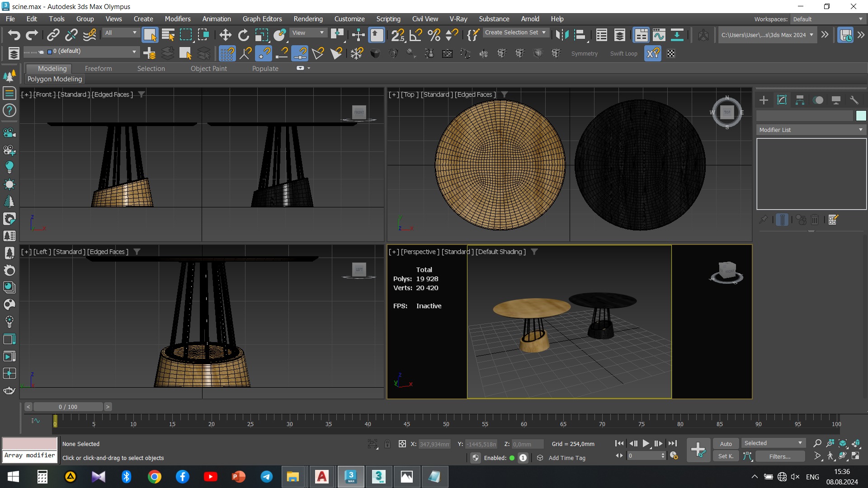Choose the Select and Move tool
This screenshot has height=488, width=868.
tap(225, 35)
